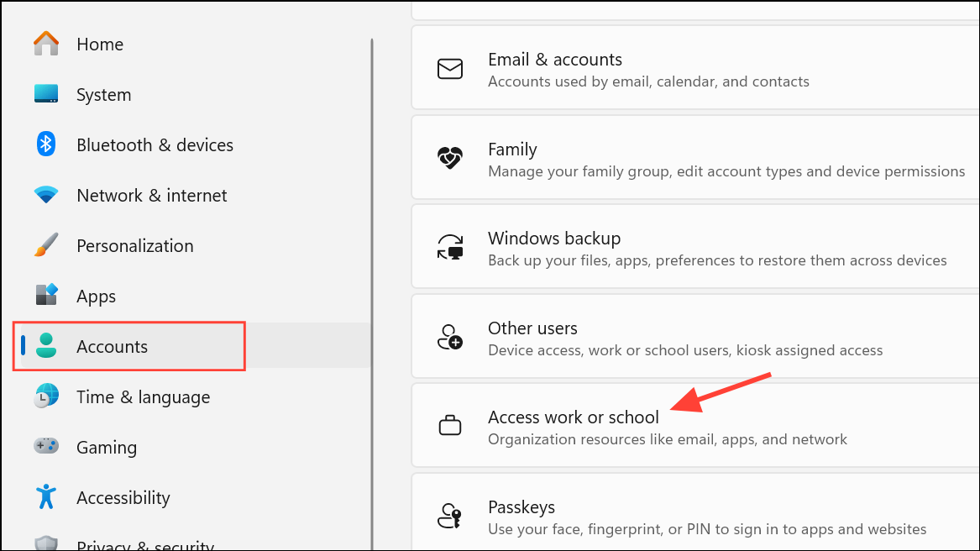Click the Bluetooth icon in sidebar
Image resolution: width=980 pixels, height=551 pixels.
pyautogui.click(x=46, y=144)
